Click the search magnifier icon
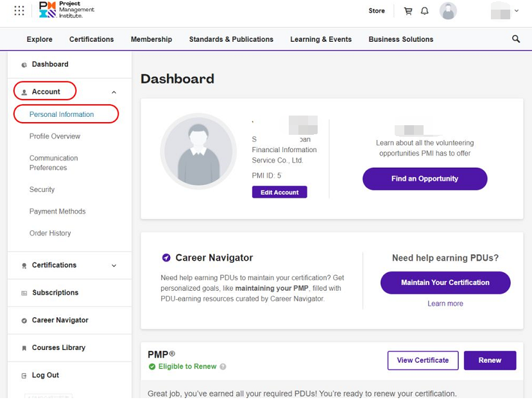Image resolution: width=532 pixels, height=400 pixels. tap(516, 39)
